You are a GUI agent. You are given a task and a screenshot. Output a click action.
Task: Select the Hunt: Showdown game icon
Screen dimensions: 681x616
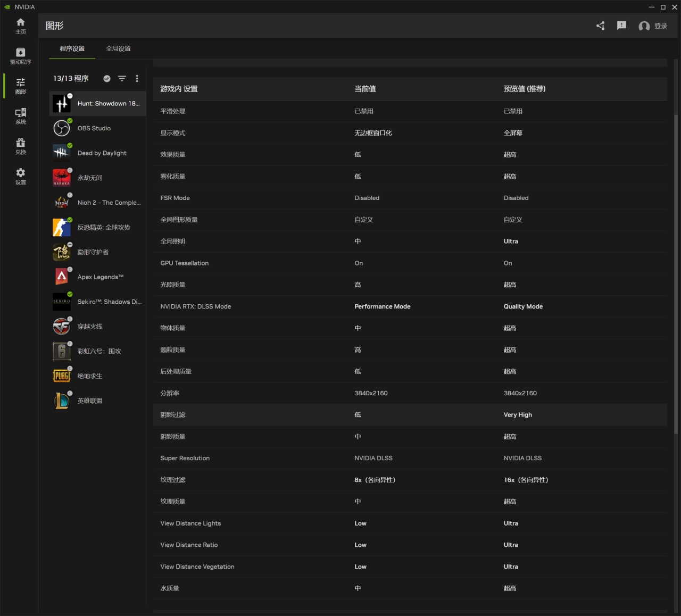[62, 103]
